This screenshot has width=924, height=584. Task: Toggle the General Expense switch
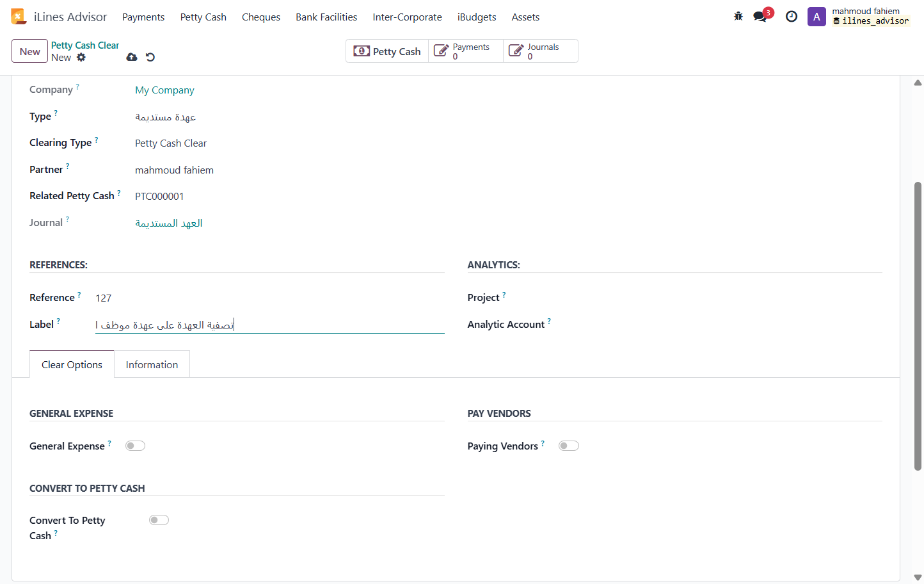(135, 446)
